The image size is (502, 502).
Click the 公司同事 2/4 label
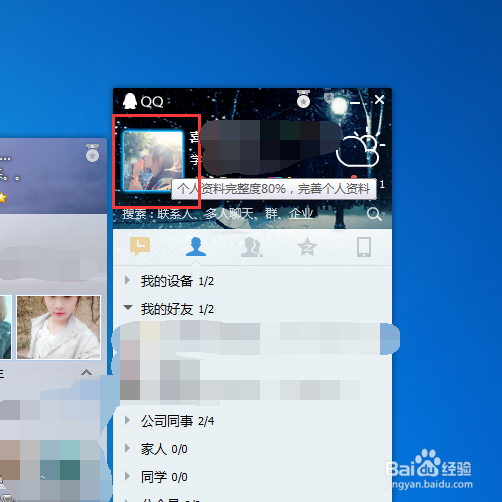tap(177, 421)
